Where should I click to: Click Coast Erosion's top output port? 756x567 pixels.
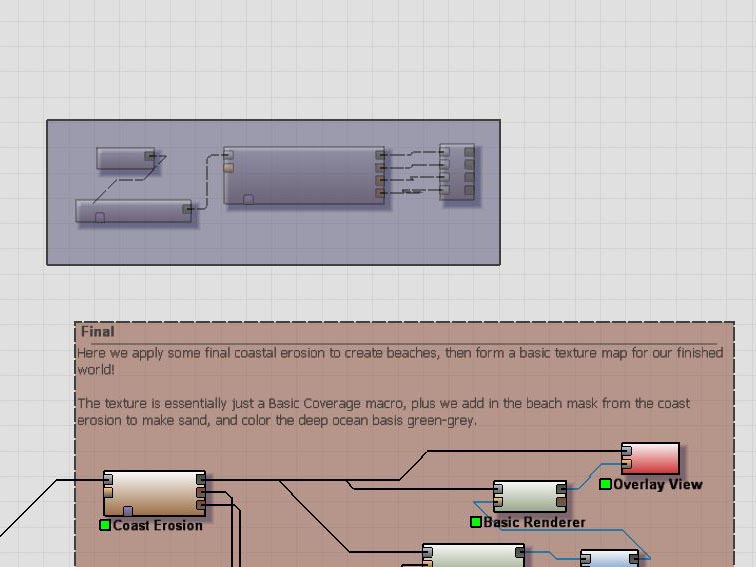point(200,480)
